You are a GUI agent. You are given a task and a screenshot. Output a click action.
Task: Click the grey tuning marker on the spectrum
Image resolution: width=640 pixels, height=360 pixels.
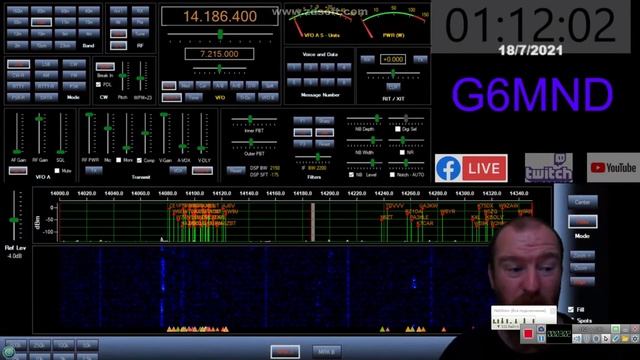313,222
